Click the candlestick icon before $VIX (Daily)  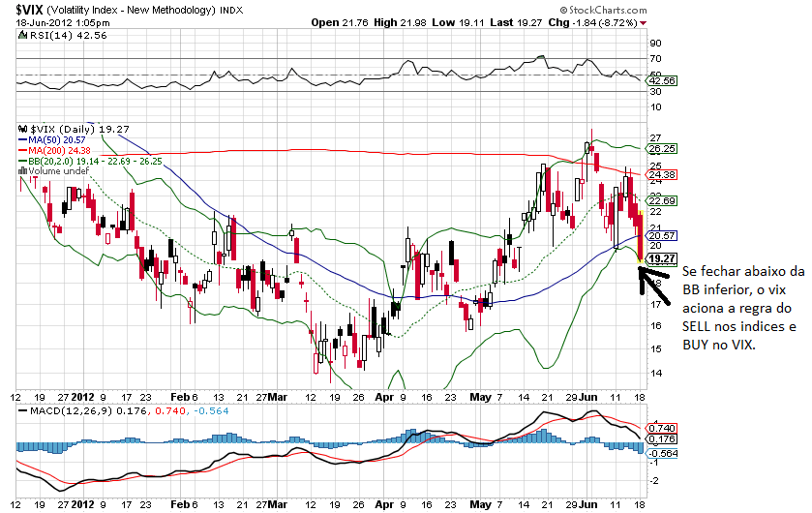click(23, 129)
